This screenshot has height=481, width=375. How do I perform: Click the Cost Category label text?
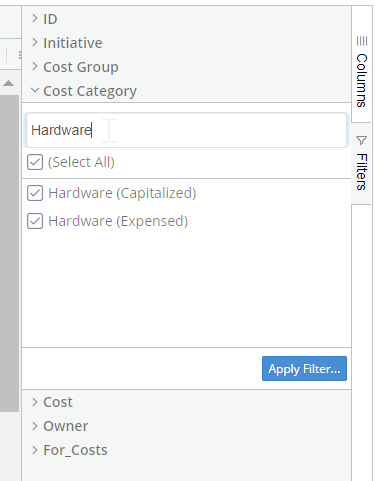[90, 91]
